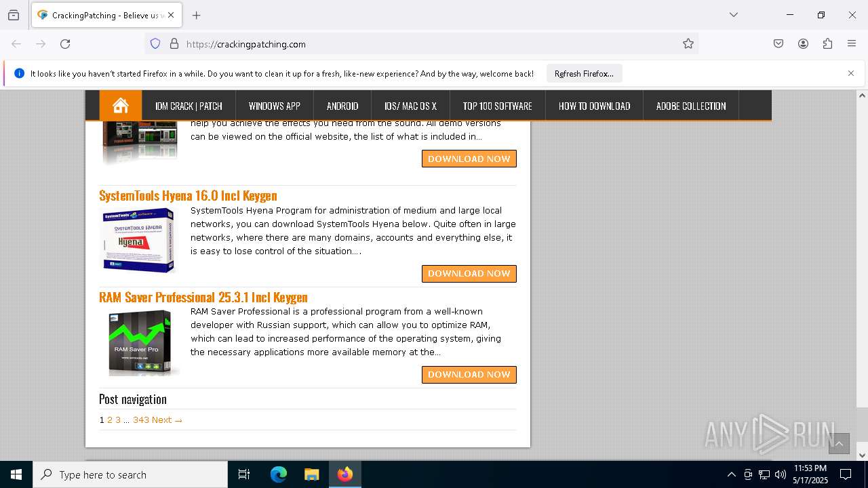List all tabs dropdown arrow
The image size is (868, 488).
tap(733, 15)
